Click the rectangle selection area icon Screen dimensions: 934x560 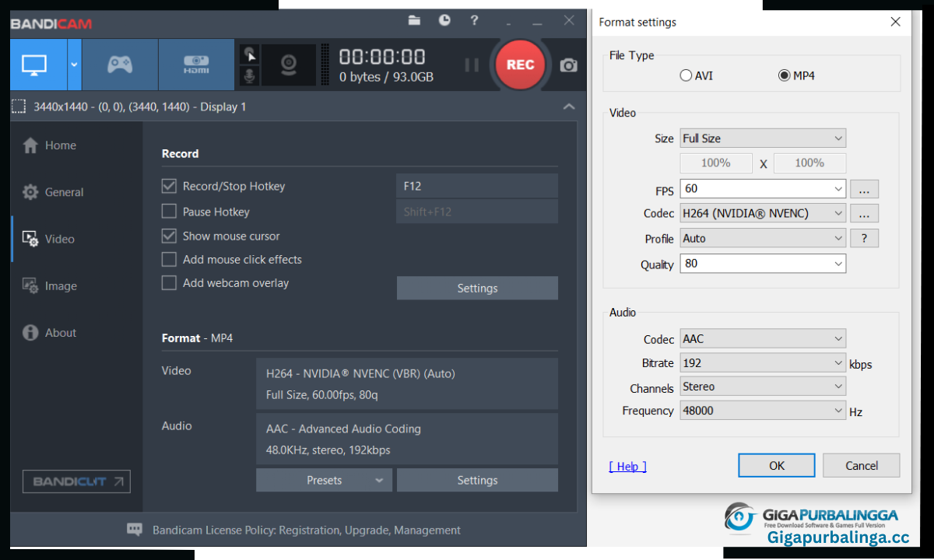(19, 107)
